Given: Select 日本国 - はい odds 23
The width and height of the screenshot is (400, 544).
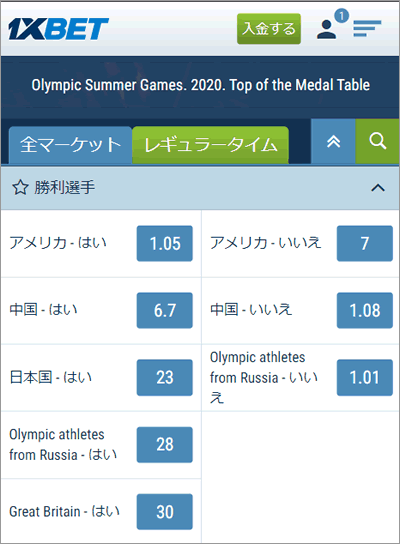Looking at the screenshot, I should tap(165, 377).
